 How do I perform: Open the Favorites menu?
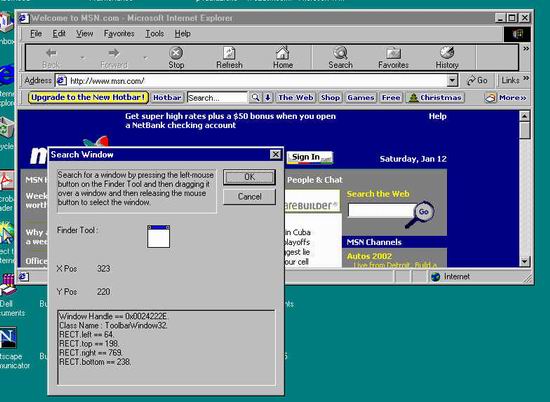click(x=119, y=34)
